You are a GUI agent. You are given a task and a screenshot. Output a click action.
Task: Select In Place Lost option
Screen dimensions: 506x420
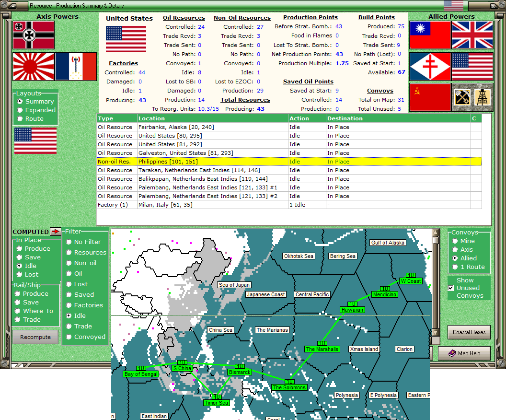[x=28, y=274]
